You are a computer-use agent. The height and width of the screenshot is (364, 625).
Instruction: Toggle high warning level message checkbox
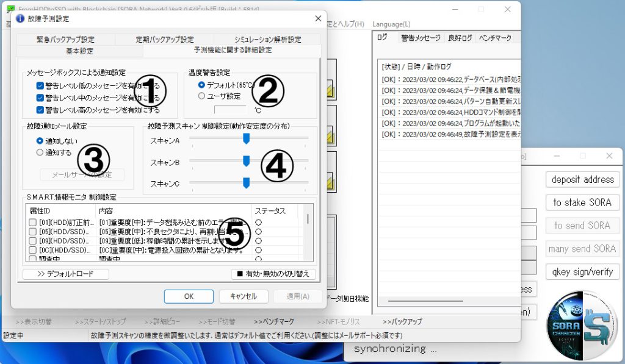40,110
